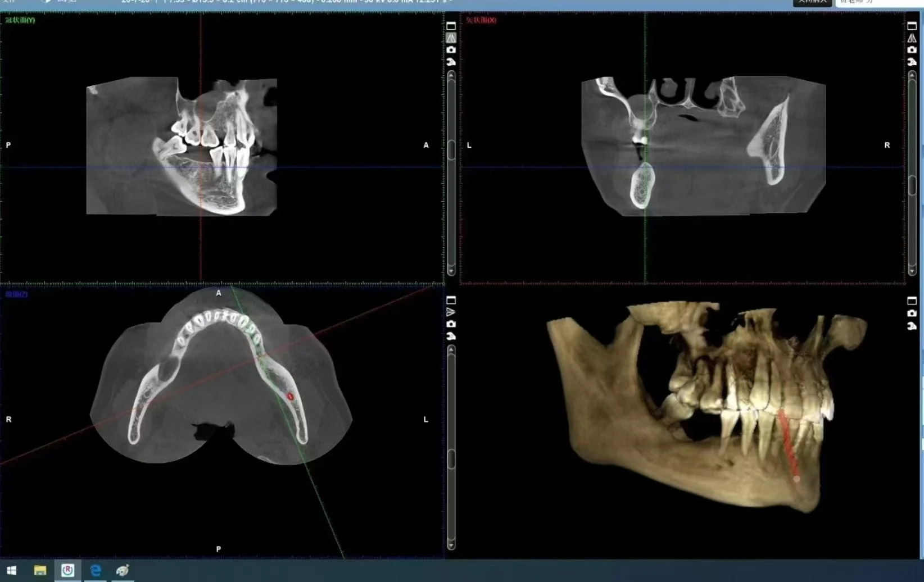Click the mirror icon in sagittal panel
Screen dimensions: 924x582
click(912, 38)
